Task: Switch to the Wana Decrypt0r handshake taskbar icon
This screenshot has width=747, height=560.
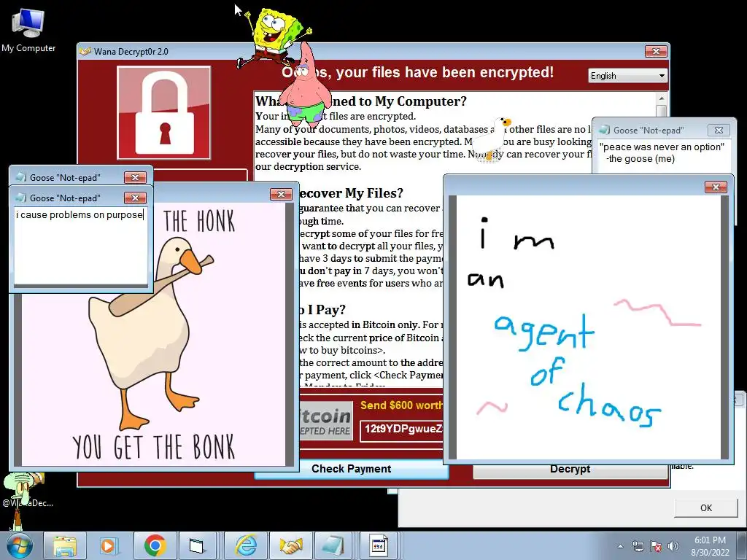Action: (290, 545)
